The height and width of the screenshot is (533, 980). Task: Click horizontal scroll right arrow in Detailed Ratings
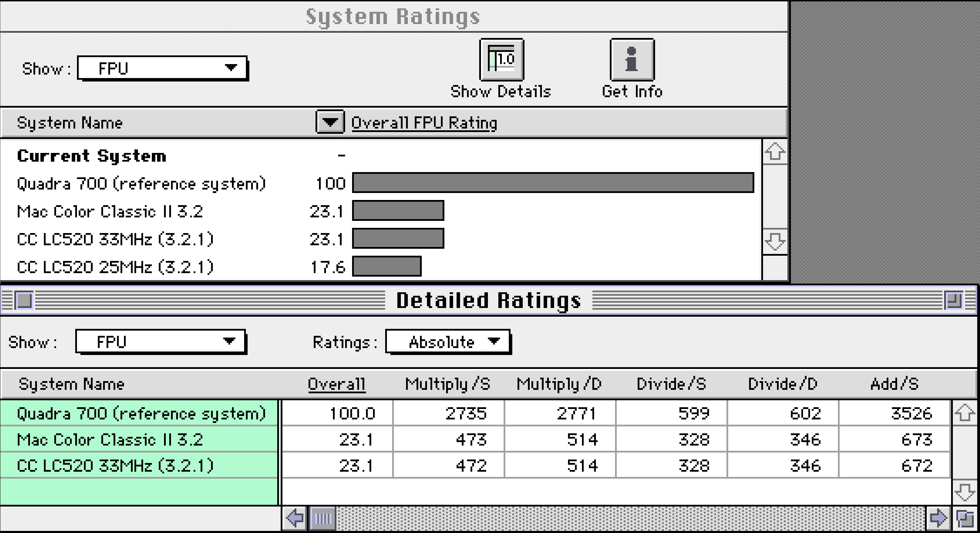[938, 518]
